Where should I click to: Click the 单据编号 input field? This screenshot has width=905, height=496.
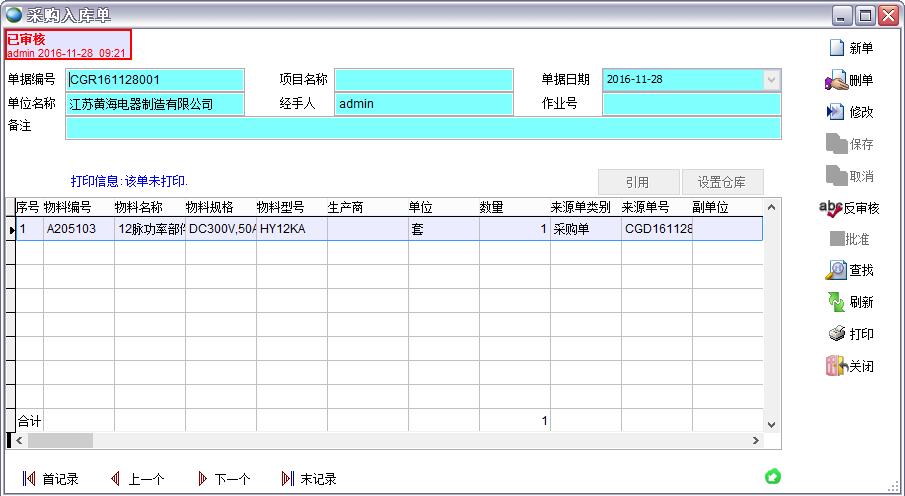[155, 79]
